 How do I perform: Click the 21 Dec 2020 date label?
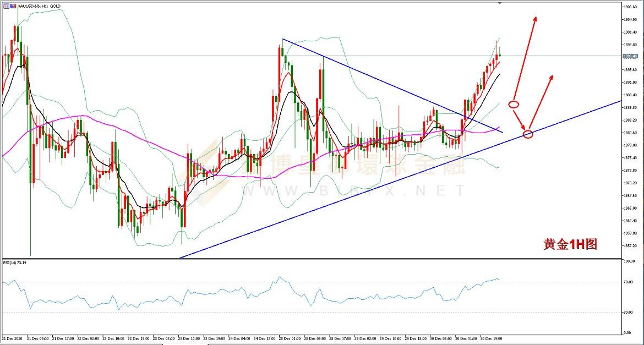(12, 339)
